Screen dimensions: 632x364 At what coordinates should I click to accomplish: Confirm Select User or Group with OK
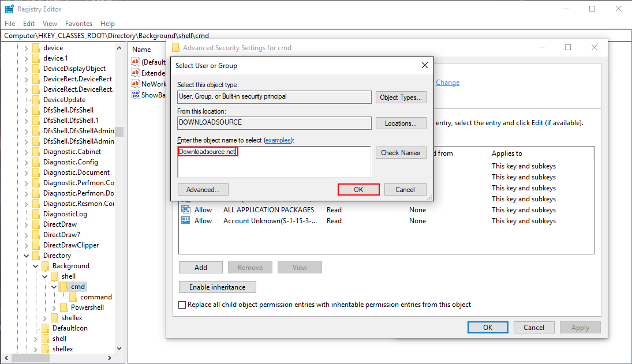(359, 190)
